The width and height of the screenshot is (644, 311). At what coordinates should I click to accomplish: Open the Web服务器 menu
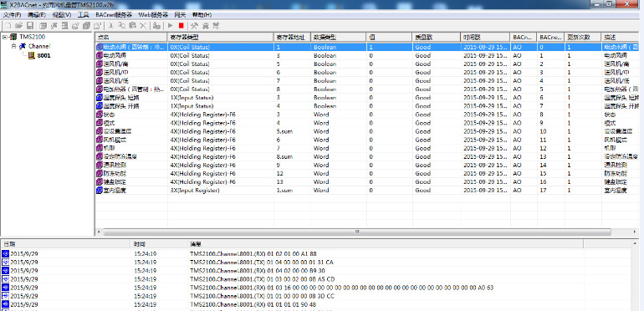point(153,15)
